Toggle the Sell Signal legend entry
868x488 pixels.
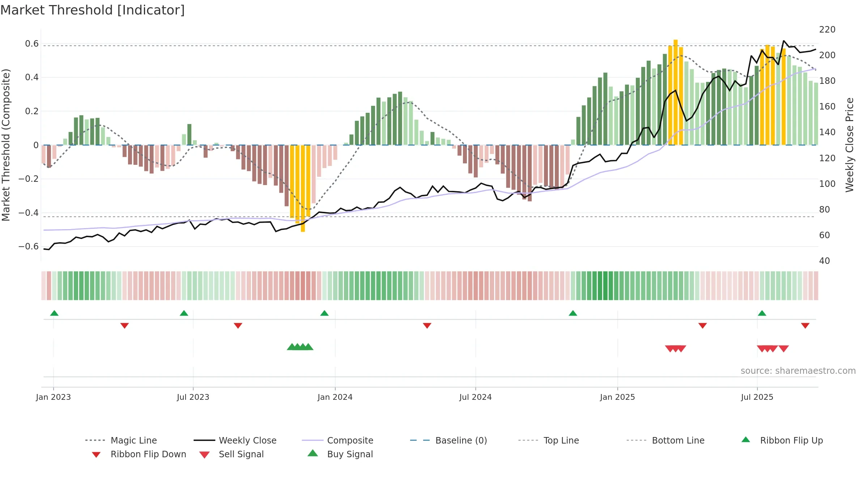pyautogui.click(x=231, y=454)
